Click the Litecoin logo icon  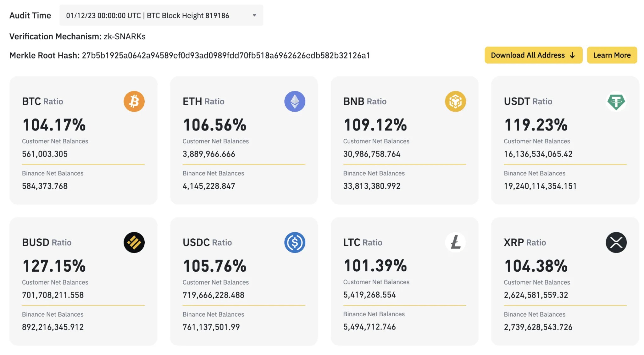coord(455,242)
